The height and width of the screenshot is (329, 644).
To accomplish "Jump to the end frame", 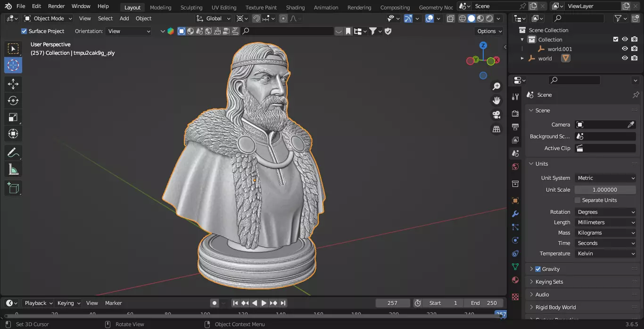I will (x=283, y=303).
